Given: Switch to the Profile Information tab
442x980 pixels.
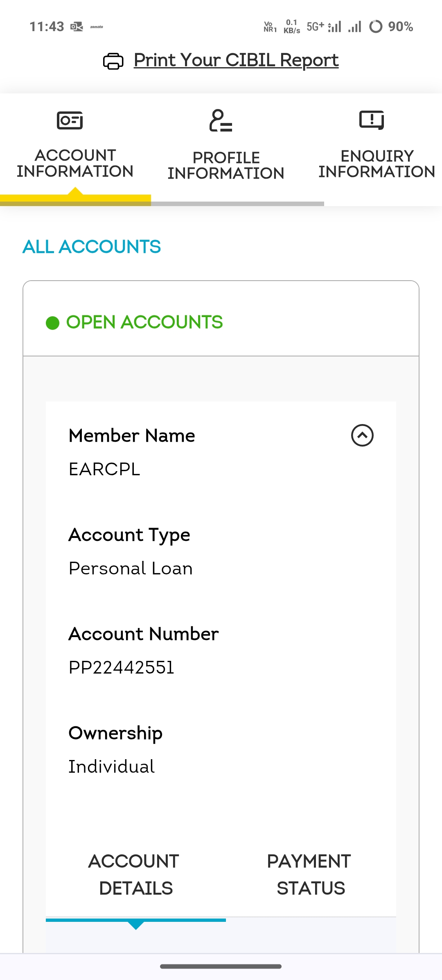Looking at the screenshot, I should tap(226, 165).
